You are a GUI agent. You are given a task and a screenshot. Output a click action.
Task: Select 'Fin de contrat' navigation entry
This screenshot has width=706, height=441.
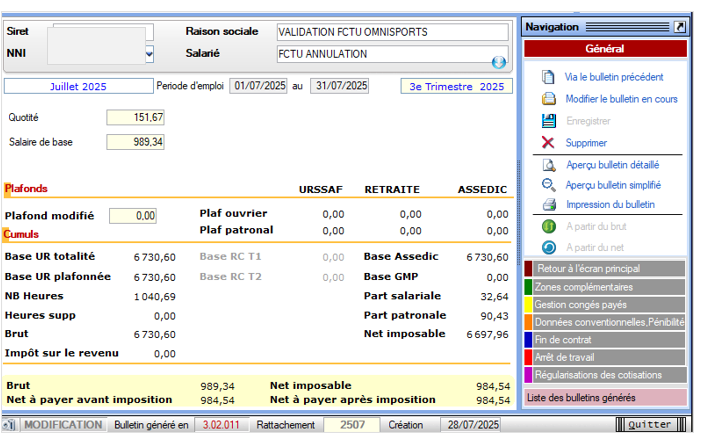604,339
